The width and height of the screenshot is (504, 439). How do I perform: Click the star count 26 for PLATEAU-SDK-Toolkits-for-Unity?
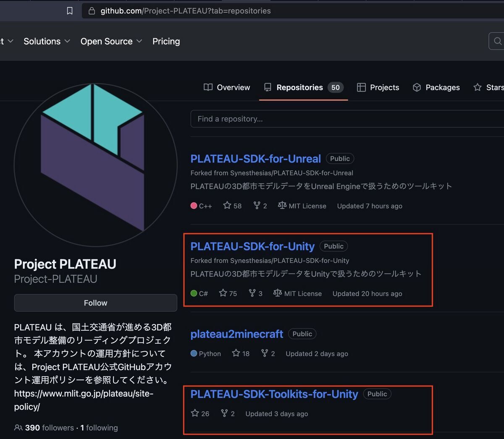point(200,413)
